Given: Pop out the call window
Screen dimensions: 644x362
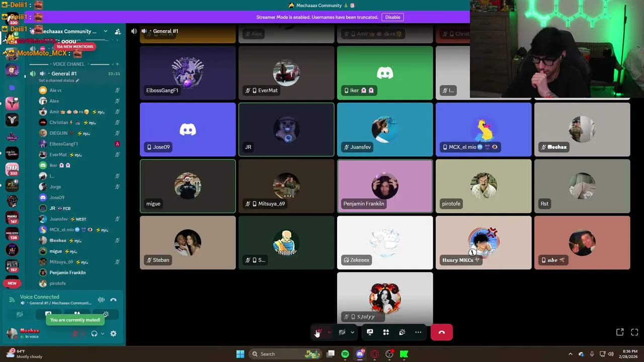Looking at the screenshot, I should [620, 332].
